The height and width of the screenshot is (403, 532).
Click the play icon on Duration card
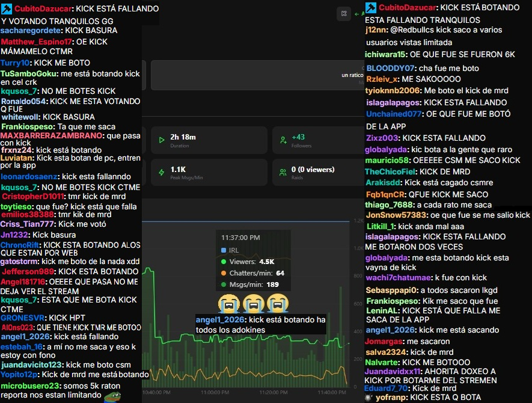(162, 140)
